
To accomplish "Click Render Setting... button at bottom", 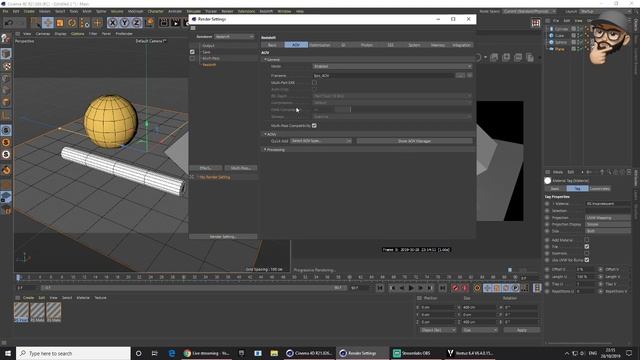I will (x=223, y=237).
